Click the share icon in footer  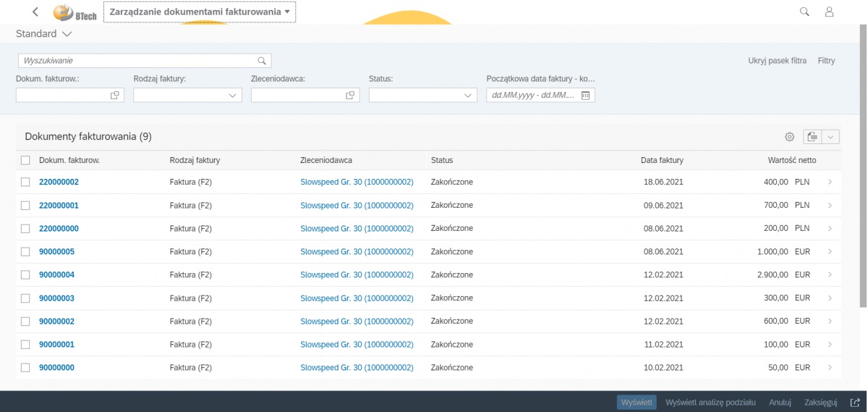pyautogui.click(x=854, y=403)
